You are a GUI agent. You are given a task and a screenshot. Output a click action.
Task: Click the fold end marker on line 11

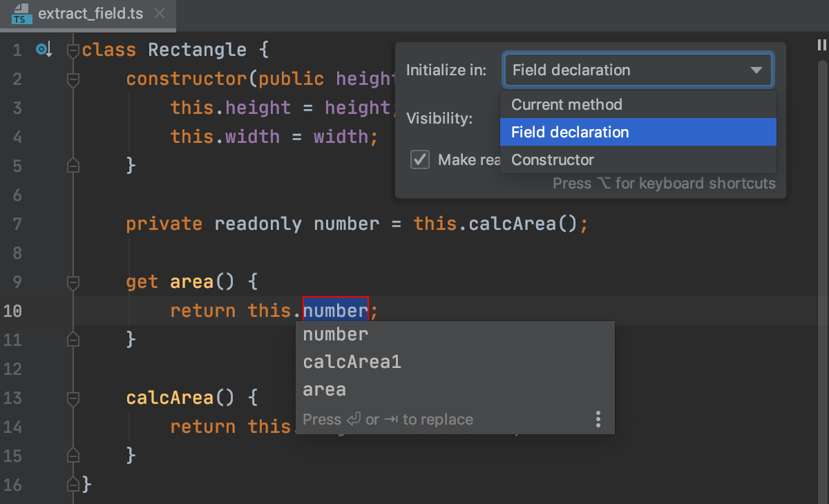click(73, 340)
